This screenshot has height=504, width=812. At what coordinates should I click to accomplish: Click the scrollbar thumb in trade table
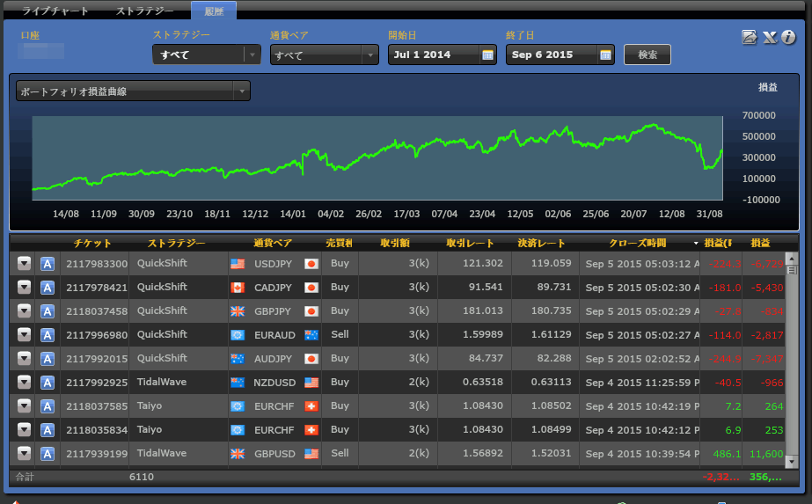791,270
